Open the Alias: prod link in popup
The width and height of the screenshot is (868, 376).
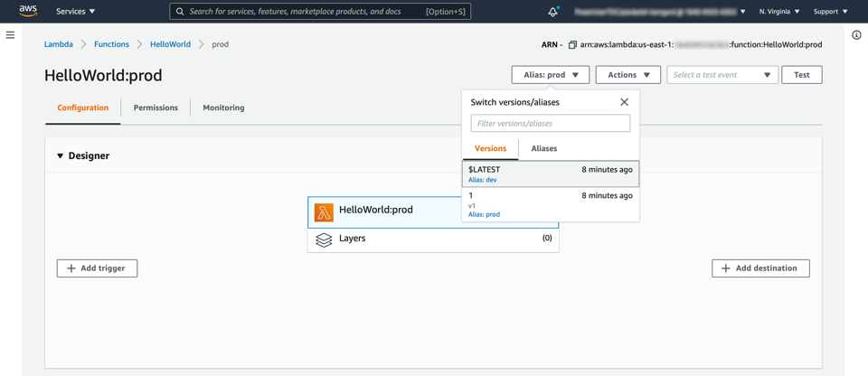point(484,213)
